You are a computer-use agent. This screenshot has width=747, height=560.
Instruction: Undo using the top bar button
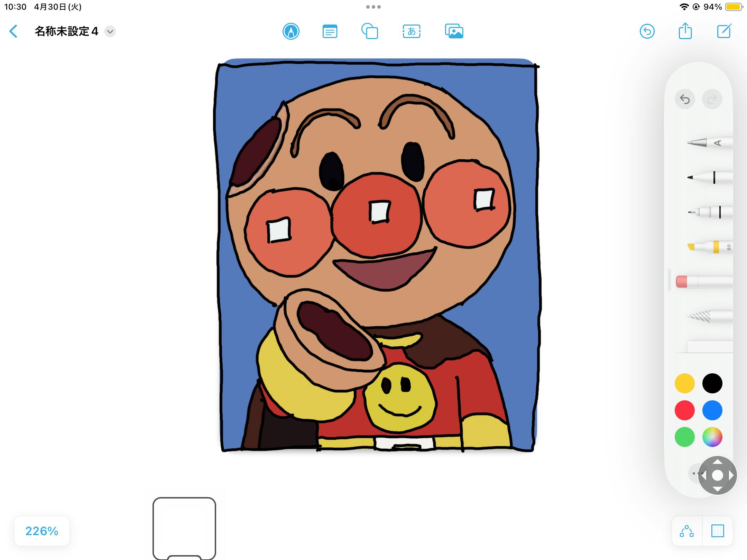click(x=647, y=31)
